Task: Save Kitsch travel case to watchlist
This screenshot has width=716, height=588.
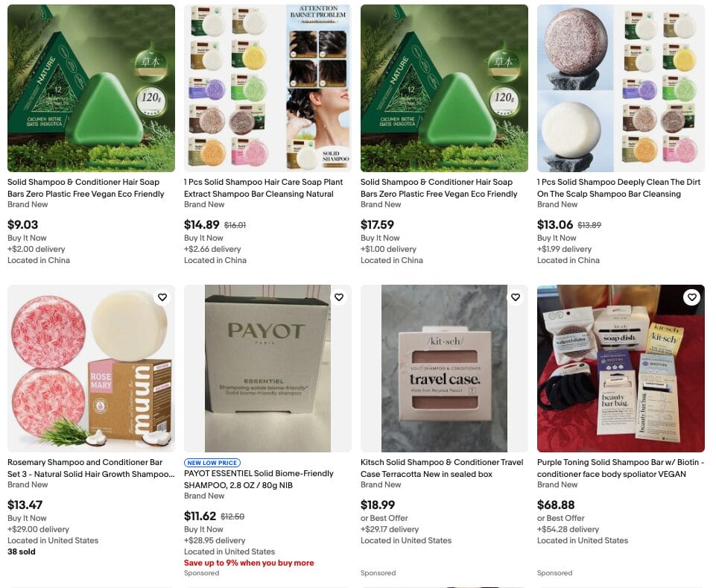Action: [x=516, y=297]
